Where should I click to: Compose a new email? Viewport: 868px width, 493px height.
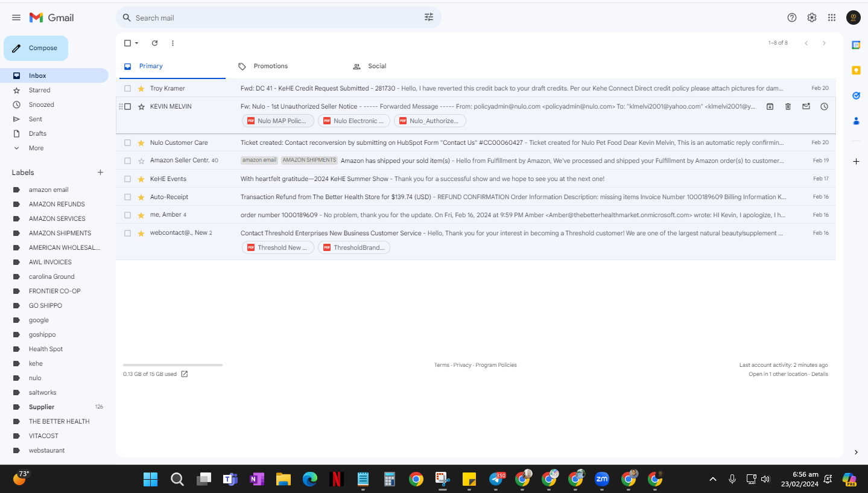[x=36, y=48]
